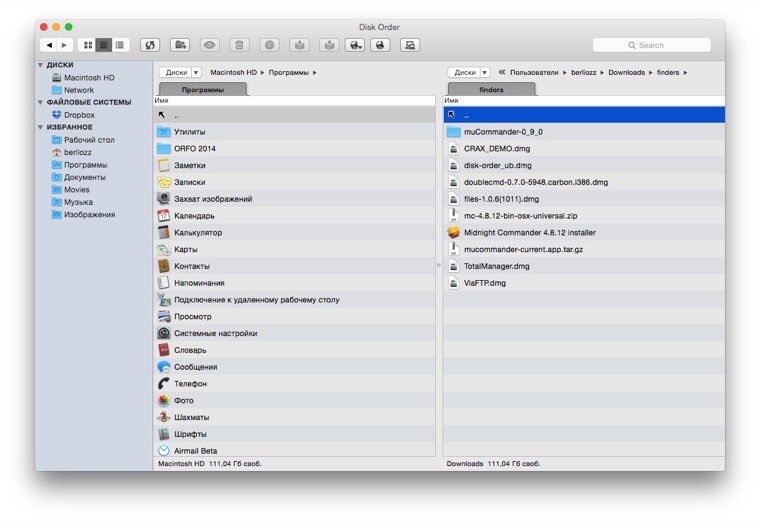The width and height of the screenshot is (760, 521).
Task: Click the info toolbar icon
Action: coord(269,45)
